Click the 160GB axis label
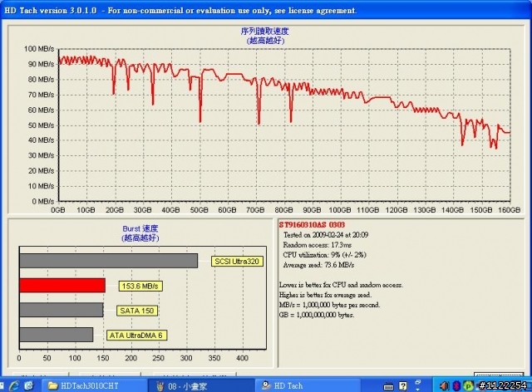The image size is (532, 392). click(x=509, y=210)
